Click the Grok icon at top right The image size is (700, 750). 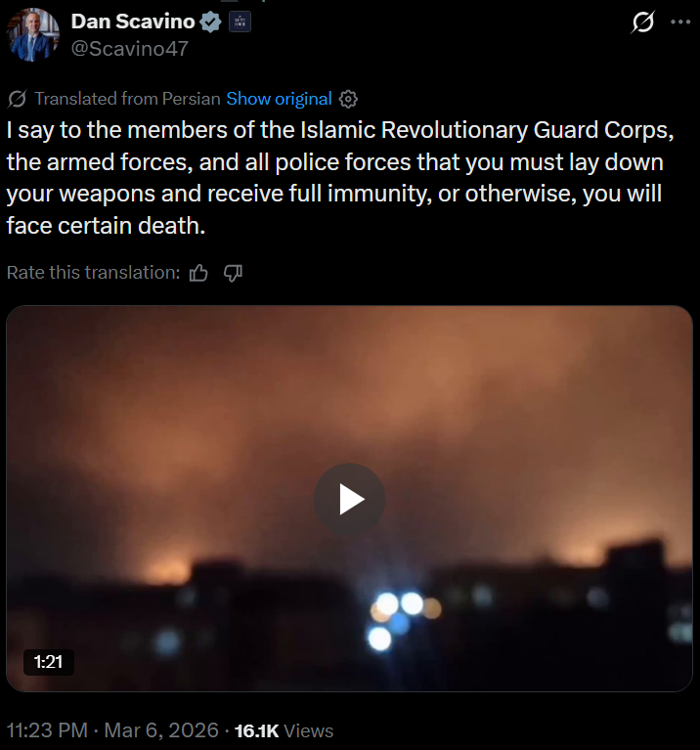[642, 22]
